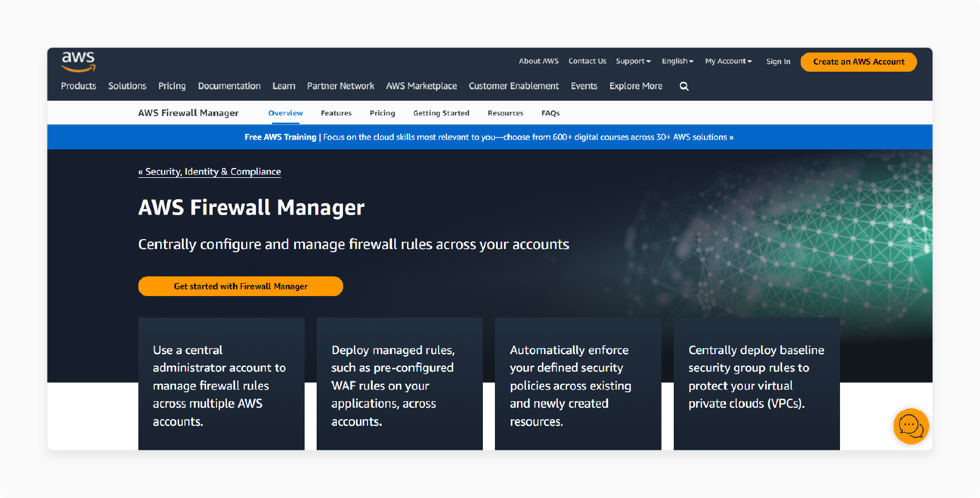Click the Contact Us link
Viewport: 980px width, 498px height.
pos(587,61)
